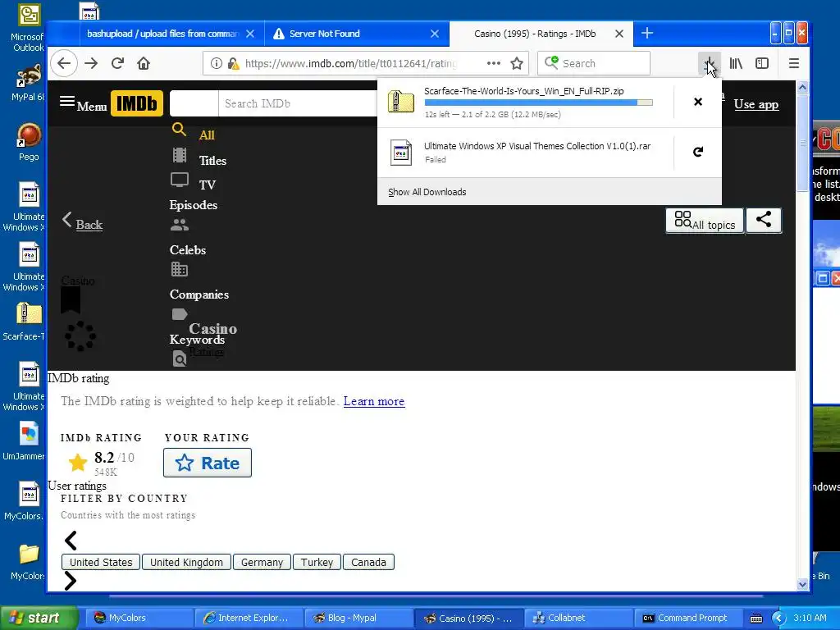Open the browser hamburger menu
Screen dimensions: 840x630
794,63
